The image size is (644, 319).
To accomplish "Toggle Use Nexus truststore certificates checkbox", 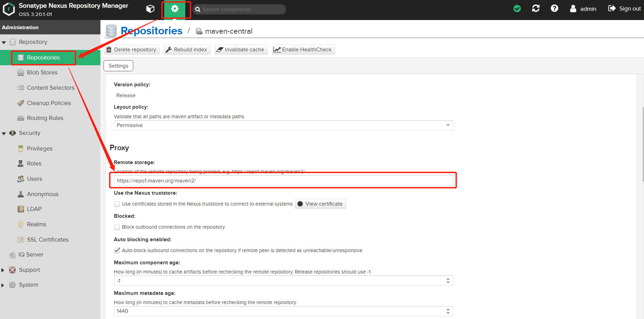I will (x=117, y=204).
